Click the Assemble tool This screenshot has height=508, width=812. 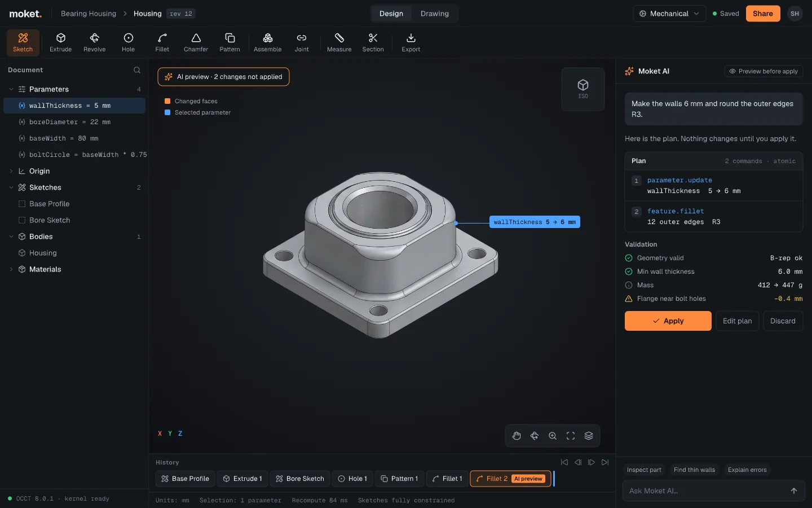(x=267, y=43)
